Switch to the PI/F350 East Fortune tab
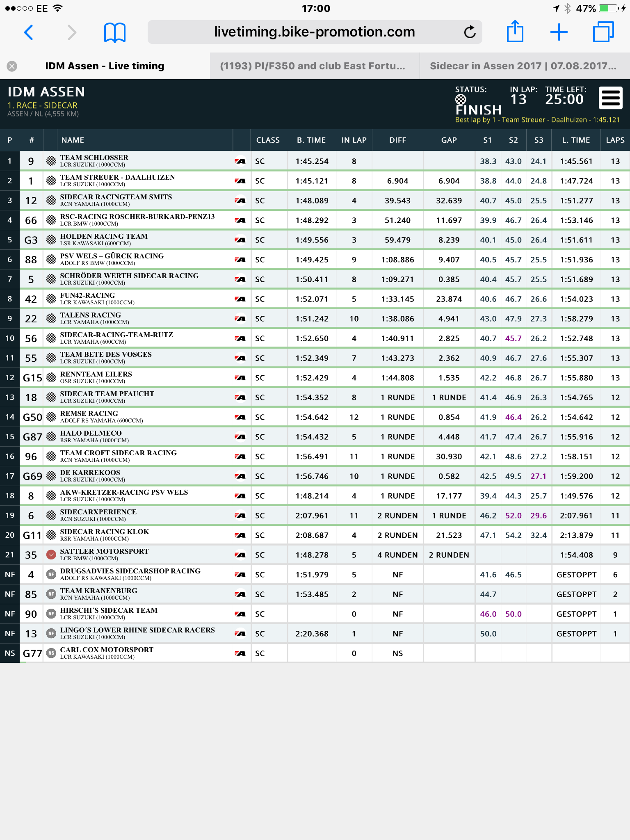The height and width of the screenshot is (840, 630). coord(315,66)
